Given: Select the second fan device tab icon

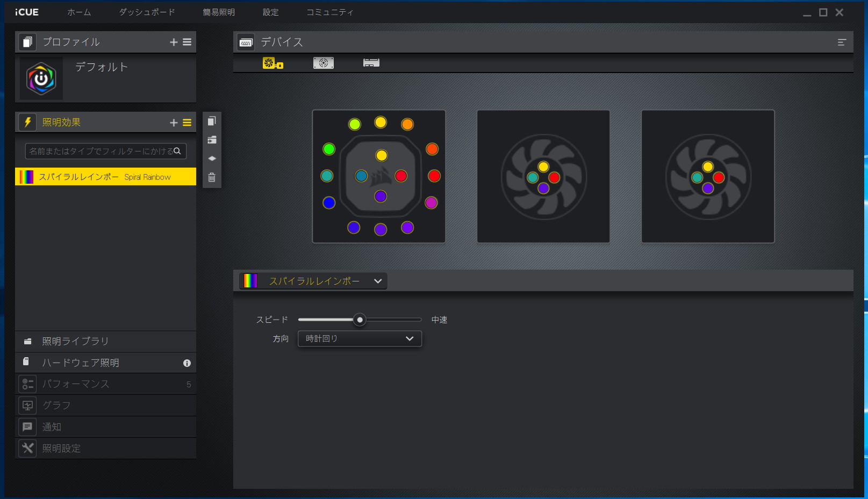Looking at the screenshot, I should [x=324, y=63].
